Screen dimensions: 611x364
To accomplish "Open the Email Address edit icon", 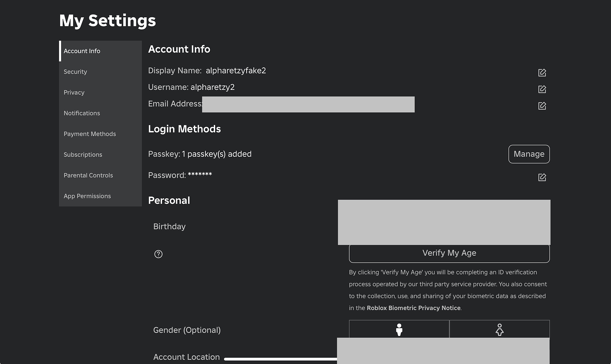I will point(542,105).
